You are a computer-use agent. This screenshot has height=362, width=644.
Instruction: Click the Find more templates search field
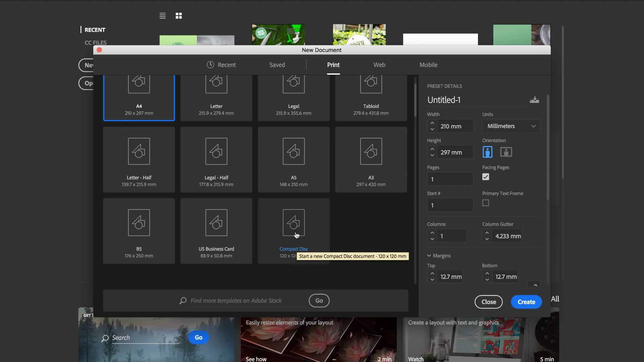point(248,301)
